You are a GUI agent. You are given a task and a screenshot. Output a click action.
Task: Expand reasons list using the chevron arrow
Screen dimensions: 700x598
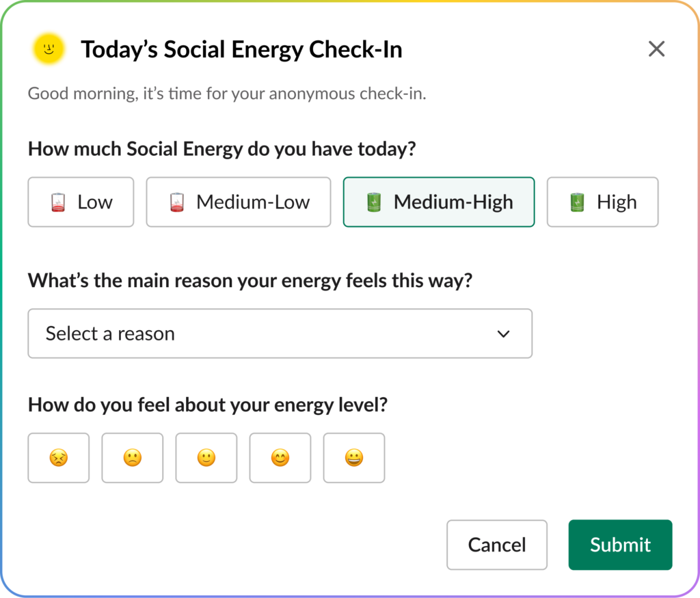(x=504, y=334)
